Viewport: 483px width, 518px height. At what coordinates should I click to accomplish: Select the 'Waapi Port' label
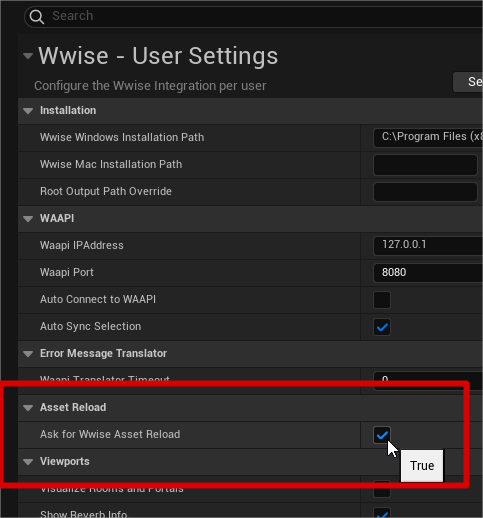67,272
